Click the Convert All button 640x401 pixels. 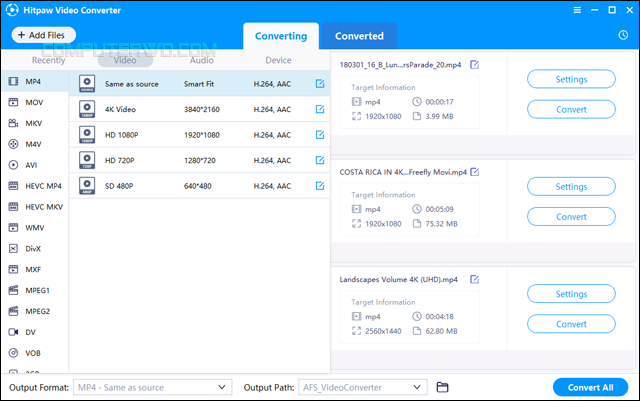click(x=590, y=387)
